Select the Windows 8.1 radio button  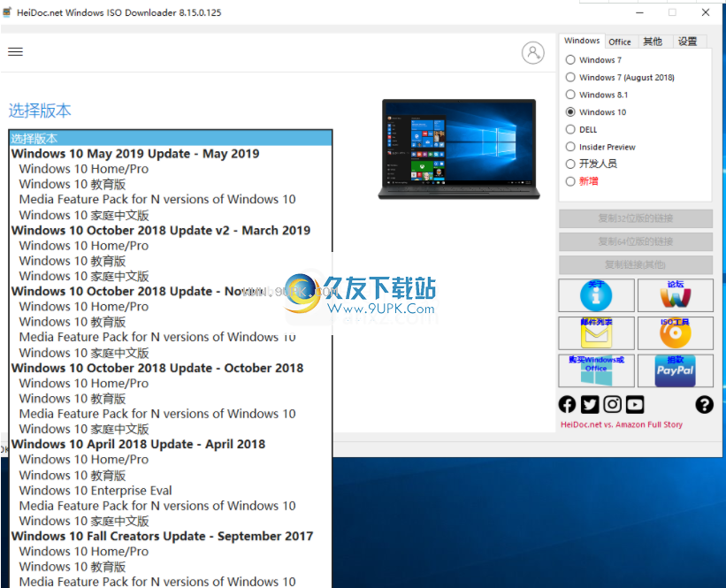coord(570,95)
